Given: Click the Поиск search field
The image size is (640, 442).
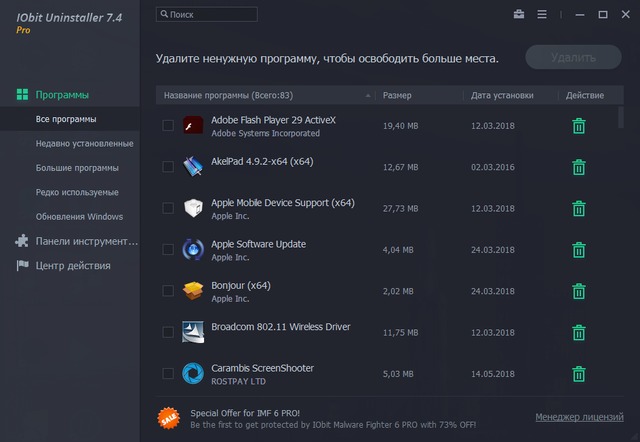Looking at the screenshot, I should coord(207,15).
